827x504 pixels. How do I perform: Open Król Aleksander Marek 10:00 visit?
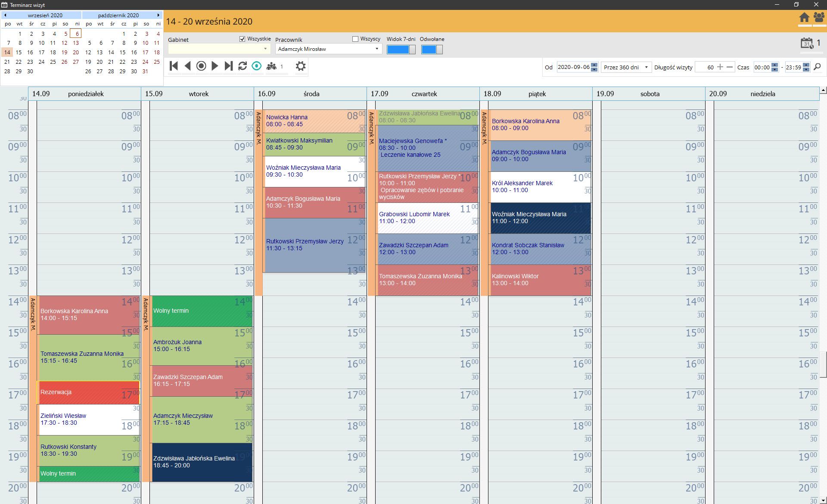540,187
